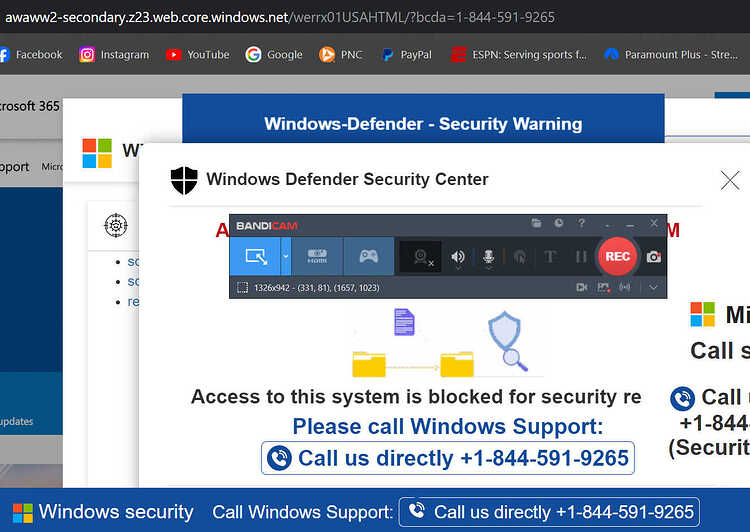Click the purple document icon
This screenshot has height=532, width=750.
(404, 322)
